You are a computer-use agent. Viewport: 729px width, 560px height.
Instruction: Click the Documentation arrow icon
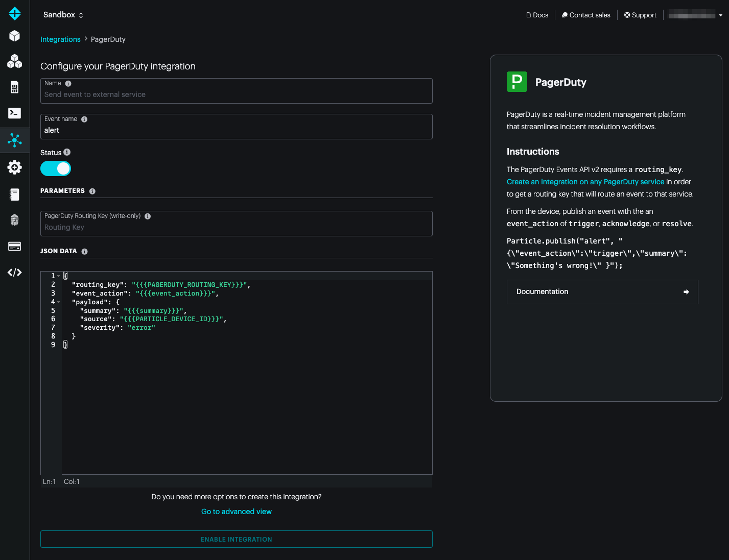[x=686, y=292]
